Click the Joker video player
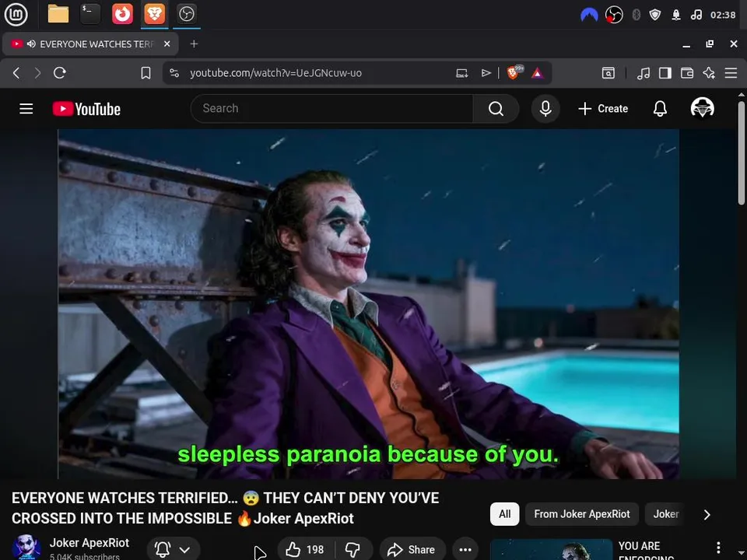The height and width of the screenshot is (560, 747). click(368, 304)
